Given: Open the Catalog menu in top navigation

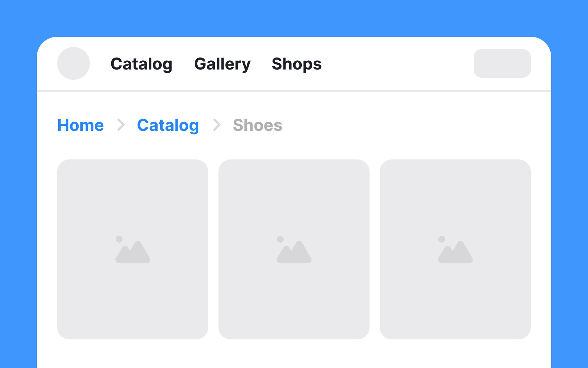Looking at the screenshot, I should 142,64.
